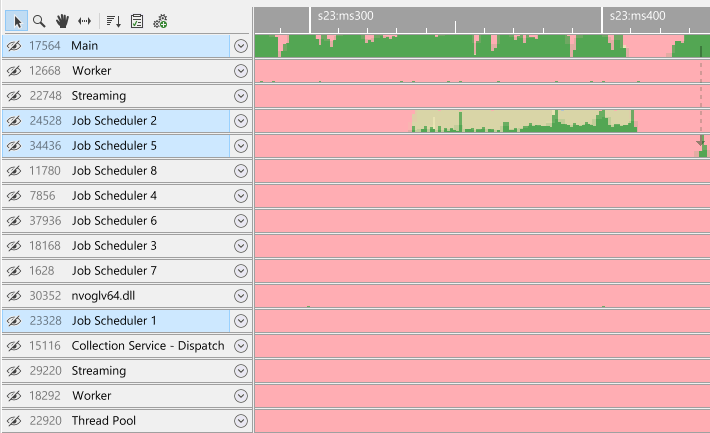Expand the Job Scheduler 4 chevron

point(241,196)
